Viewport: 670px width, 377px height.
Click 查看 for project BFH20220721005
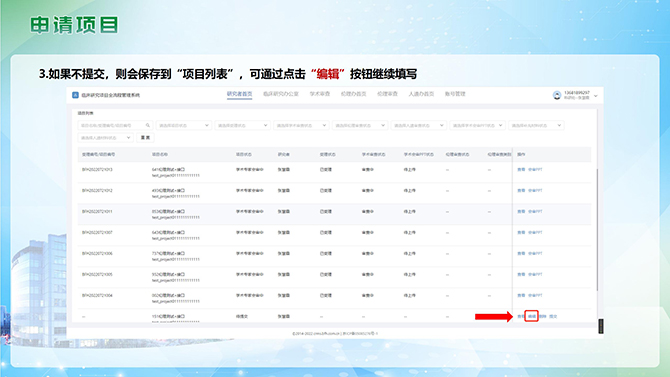click(x=521, y=274)
